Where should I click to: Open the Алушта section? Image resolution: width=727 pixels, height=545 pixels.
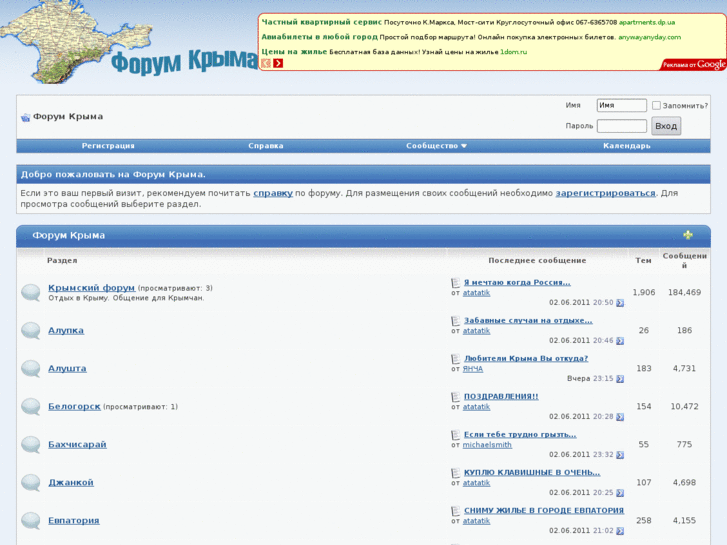point(67,368)
